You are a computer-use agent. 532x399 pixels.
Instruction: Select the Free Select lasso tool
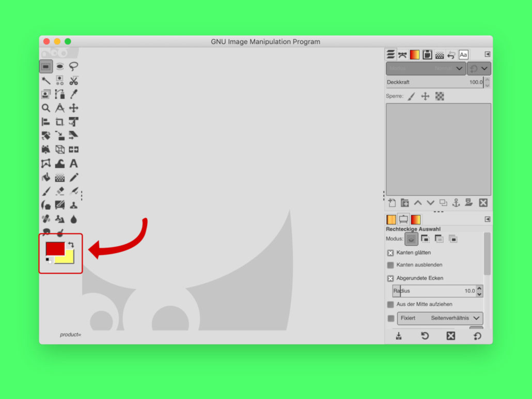[74, 66]
